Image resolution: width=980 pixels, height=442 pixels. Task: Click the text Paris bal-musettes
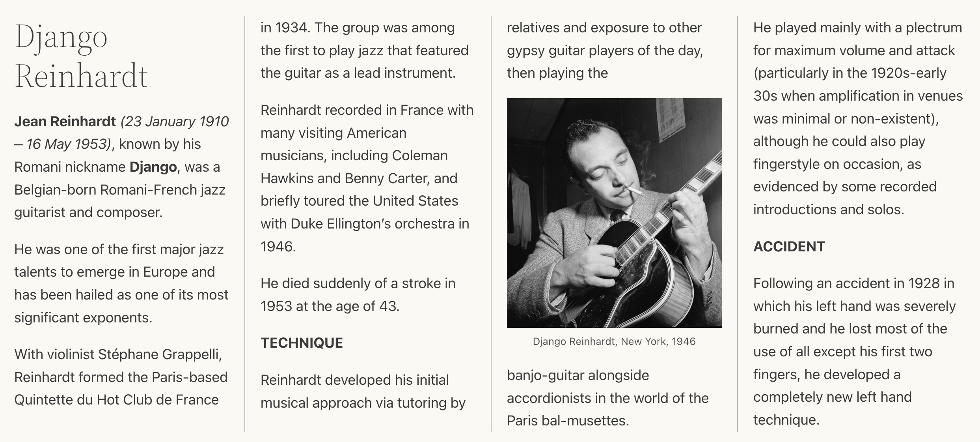[x=568, y=421]
